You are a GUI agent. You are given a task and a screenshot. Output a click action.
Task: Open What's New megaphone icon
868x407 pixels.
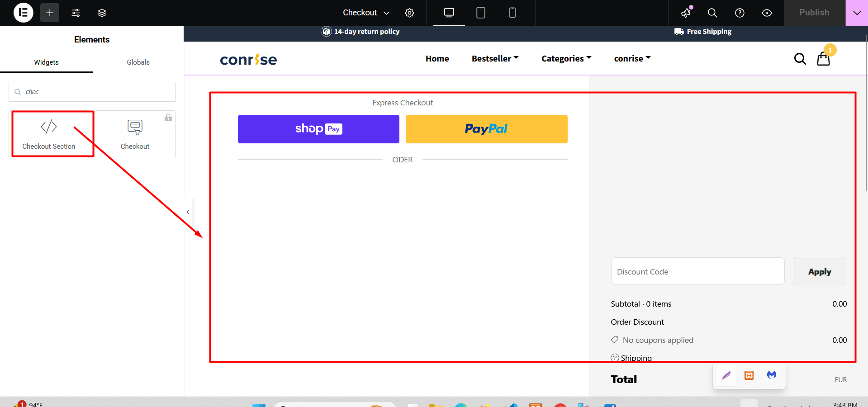pyautogui.click(x=686, y=13)
